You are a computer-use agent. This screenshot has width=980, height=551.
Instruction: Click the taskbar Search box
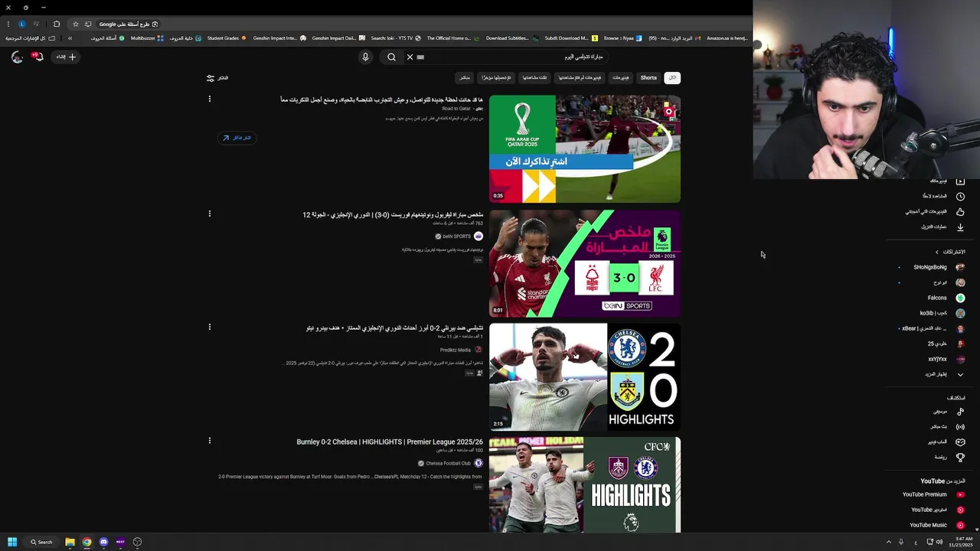(41, 542)
